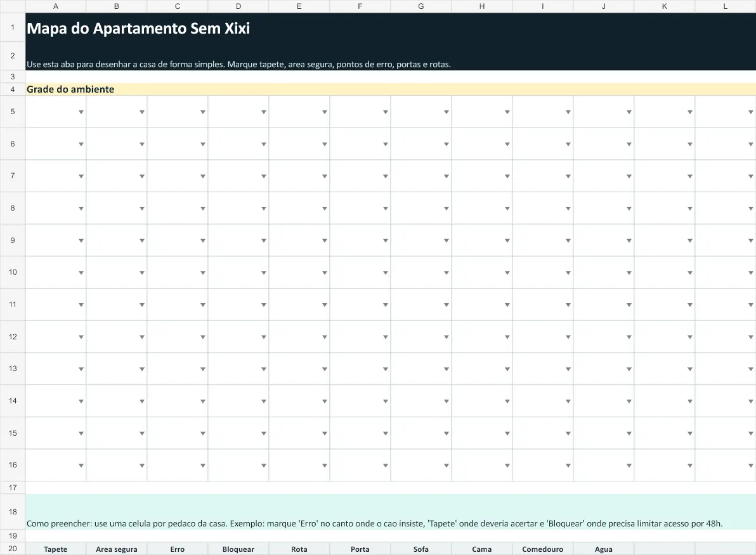
Task: Select the column A header
Action: (x=55, y=6)
